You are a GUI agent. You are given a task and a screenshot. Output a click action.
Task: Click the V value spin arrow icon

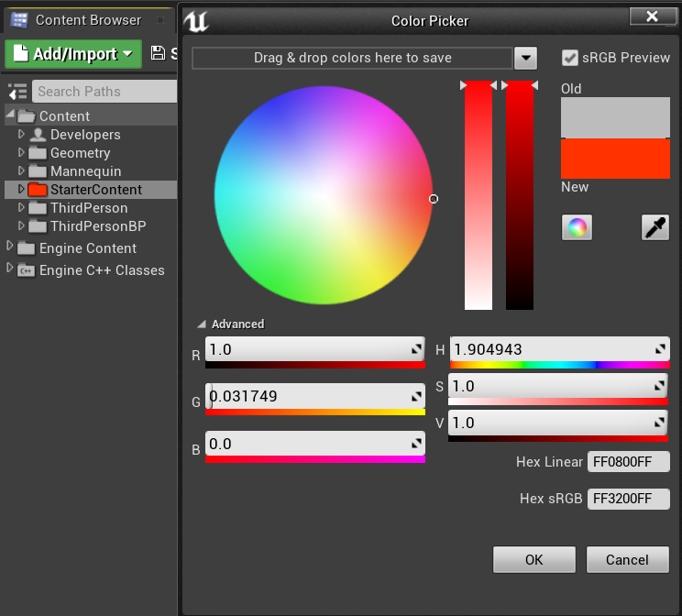click(659, 422)
